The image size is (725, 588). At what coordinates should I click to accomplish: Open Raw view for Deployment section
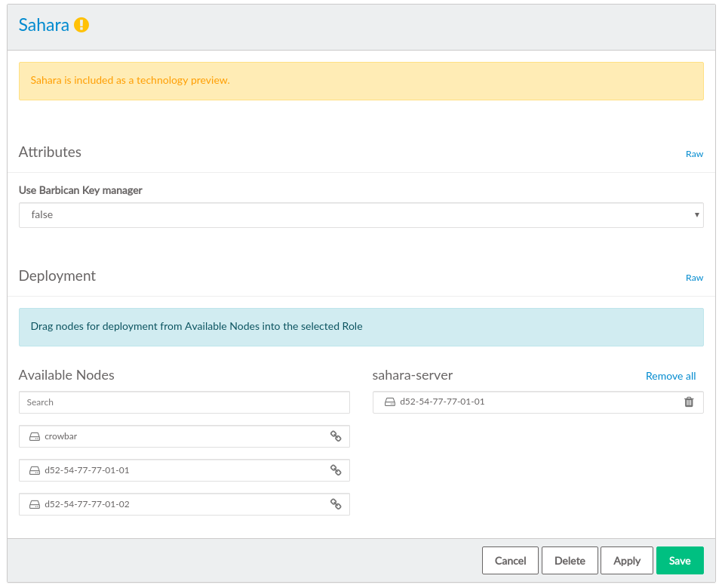[694, 278]
